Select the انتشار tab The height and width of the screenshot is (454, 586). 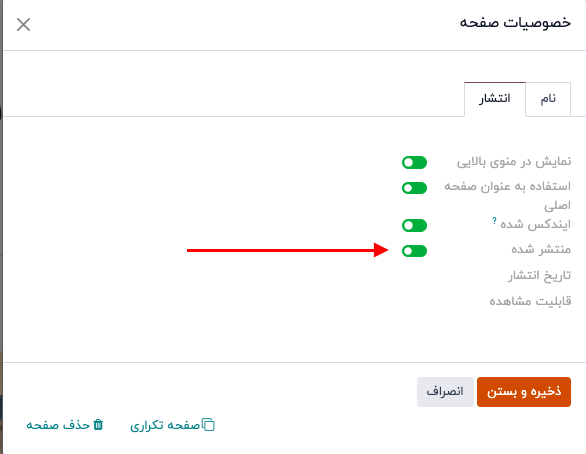(x=495, y=99)
